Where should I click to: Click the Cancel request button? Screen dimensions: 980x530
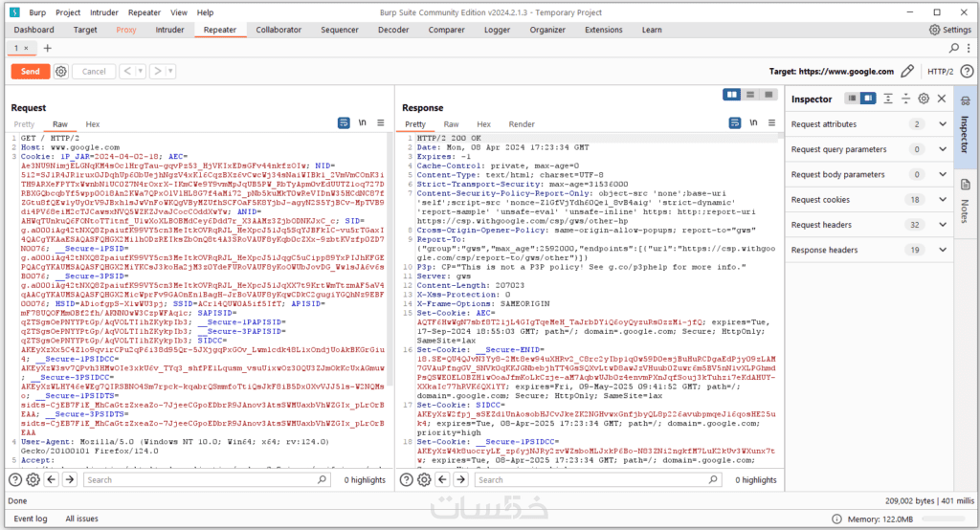[94, 71]
